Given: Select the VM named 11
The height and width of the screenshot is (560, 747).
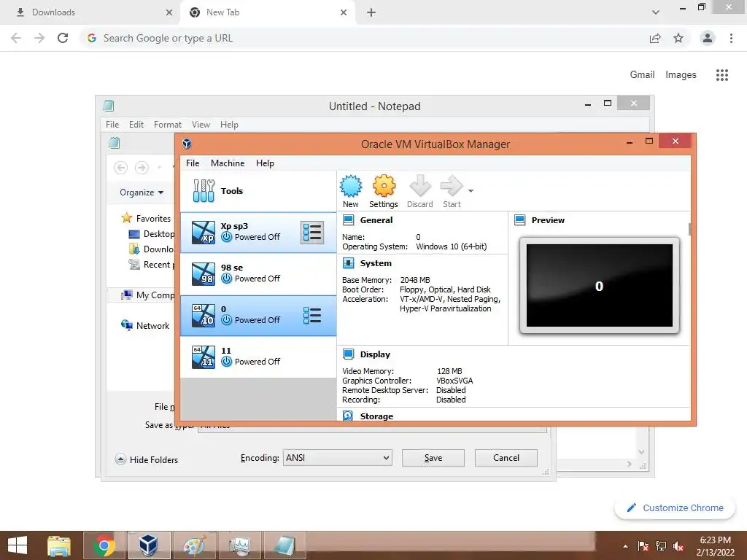Looking at the screenshot, I should (x=258, y=357).
